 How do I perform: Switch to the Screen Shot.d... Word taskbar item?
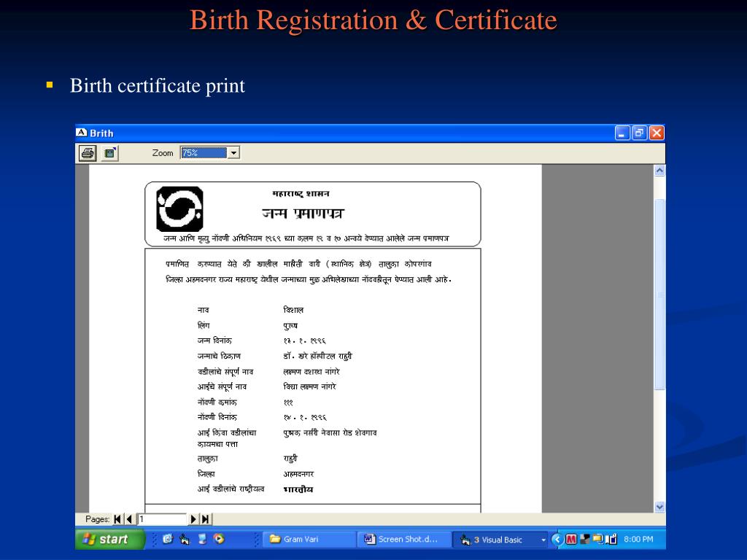(403, 539)
